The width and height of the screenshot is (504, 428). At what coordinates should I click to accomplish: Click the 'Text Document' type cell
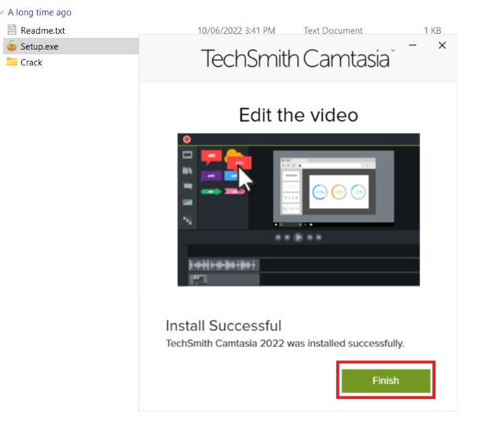pos(333,31)
